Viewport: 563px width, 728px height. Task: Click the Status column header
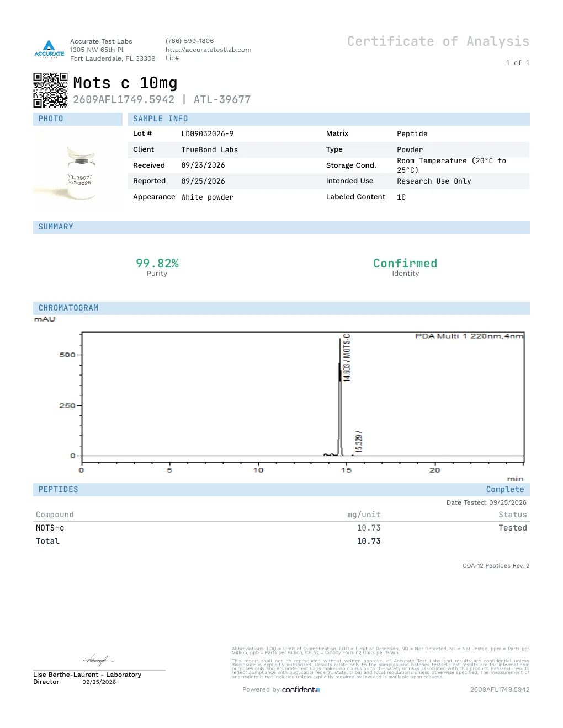tap(513, 515)
